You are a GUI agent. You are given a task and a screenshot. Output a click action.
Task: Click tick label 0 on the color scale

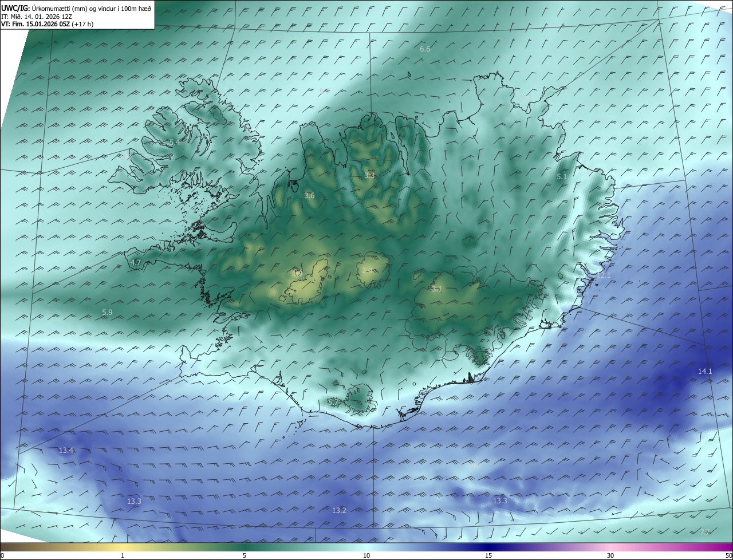click(2, 555)
